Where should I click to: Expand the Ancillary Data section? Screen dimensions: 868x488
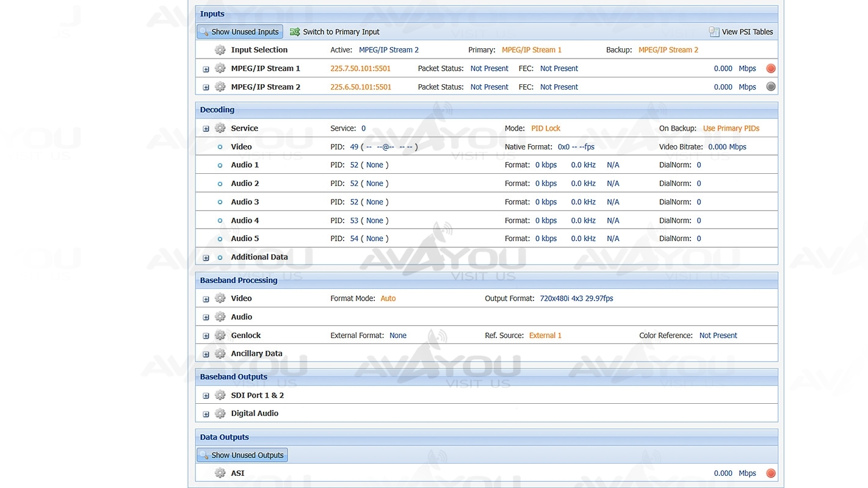[x=206, y=354]
